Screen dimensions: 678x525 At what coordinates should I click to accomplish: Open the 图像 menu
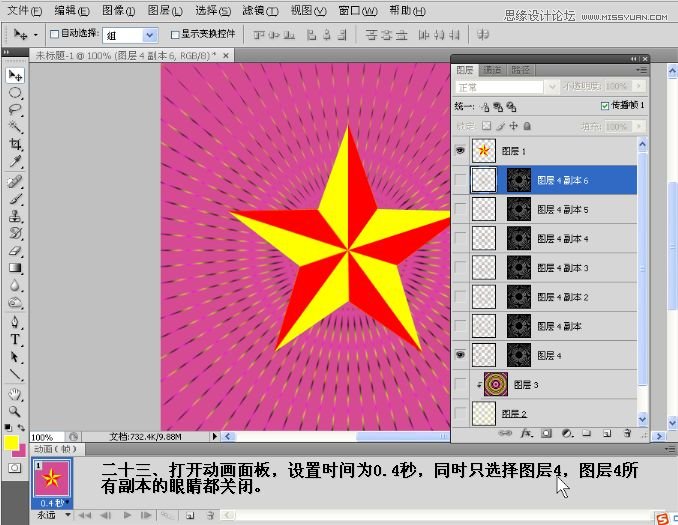(118, 10)
